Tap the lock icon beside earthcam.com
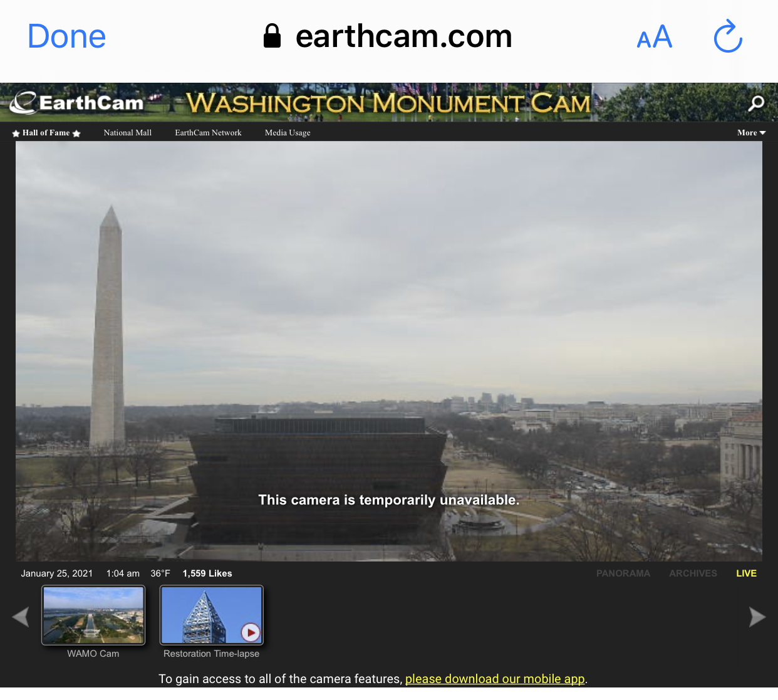This screenshot has height=700, width=778. (x=272, y=36)
